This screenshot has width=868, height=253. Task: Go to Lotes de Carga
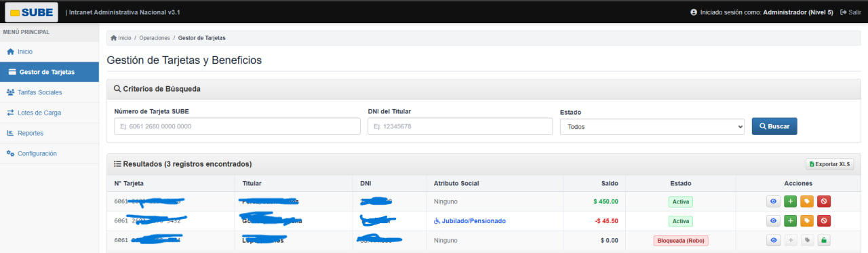(49, 113)
